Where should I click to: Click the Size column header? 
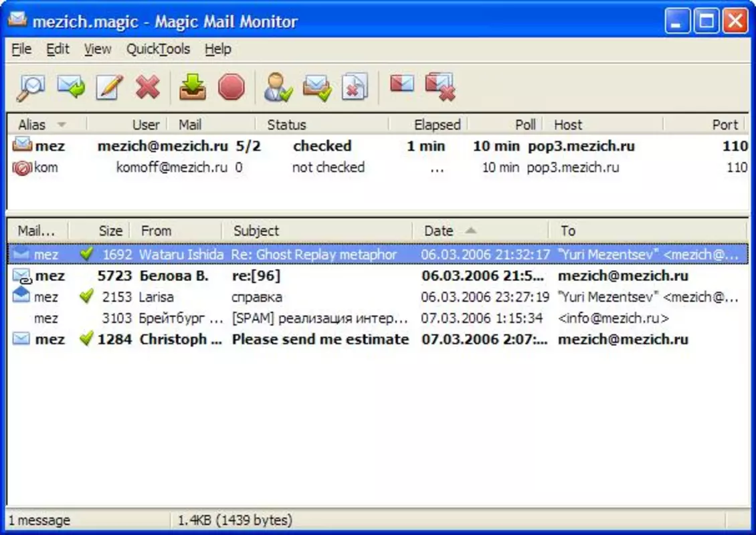pyautogui.click(x=99, y=231)
